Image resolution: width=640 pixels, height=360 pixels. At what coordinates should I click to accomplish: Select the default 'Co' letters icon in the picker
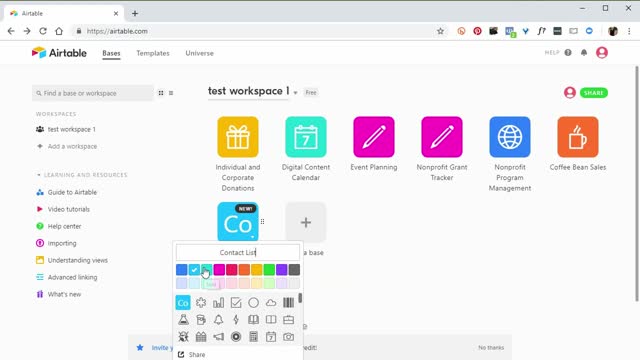tap(183, 303)
